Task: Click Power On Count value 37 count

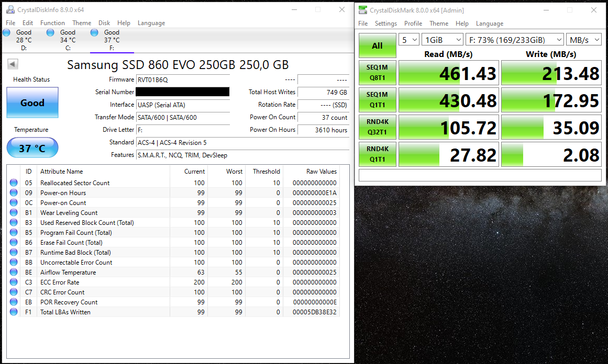Action: coord(324,117)
